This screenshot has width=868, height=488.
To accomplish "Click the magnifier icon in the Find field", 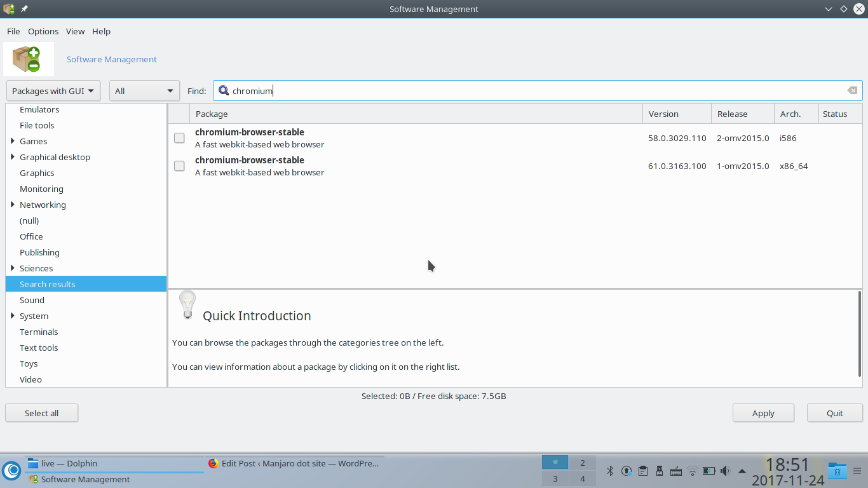I will (x=224, y=91).
